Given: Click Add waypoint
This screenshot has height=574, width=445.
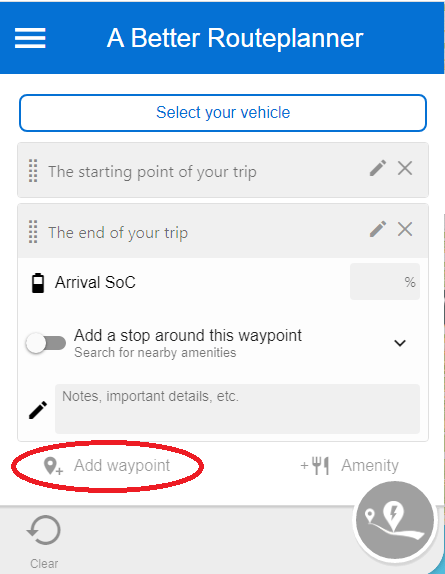Looking at the screenshot, I should pyautogui.click(x=106, y=466).
